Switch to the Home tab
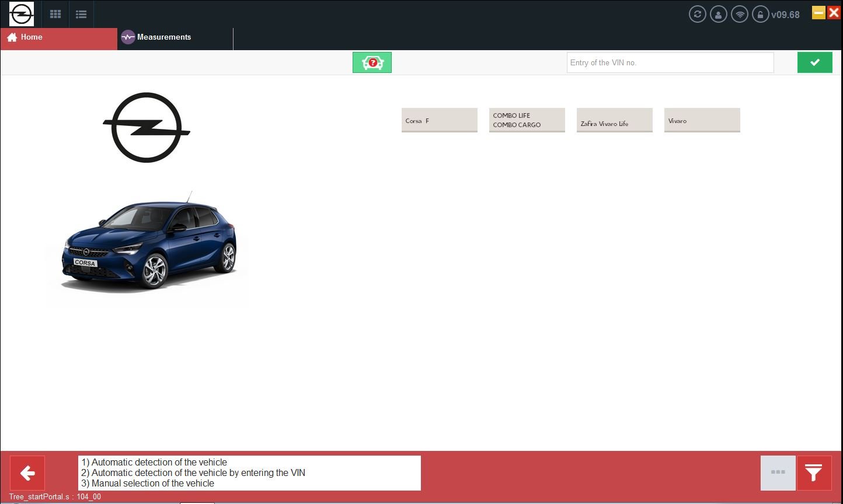843x504 pixels. tap(30, 37)
